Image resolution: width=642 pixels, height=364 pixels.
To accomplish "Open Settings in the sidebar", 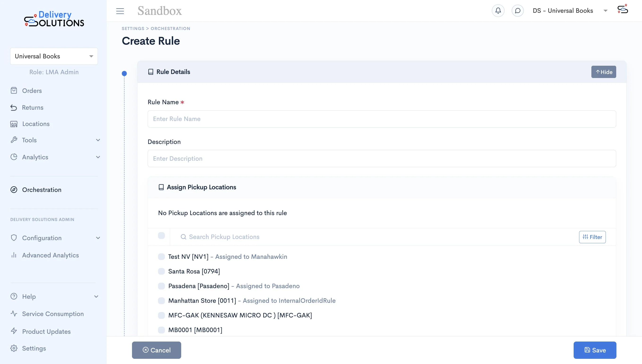I will pyautogui.click(x=34, y=348).
